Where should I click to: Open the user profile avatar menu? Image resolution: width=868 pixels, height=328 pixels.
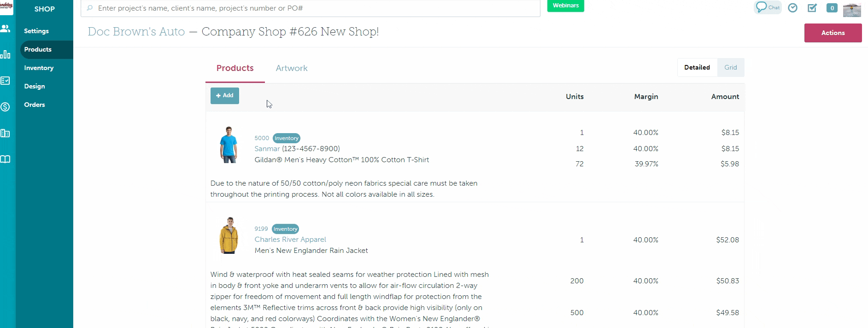coord(851,9)
